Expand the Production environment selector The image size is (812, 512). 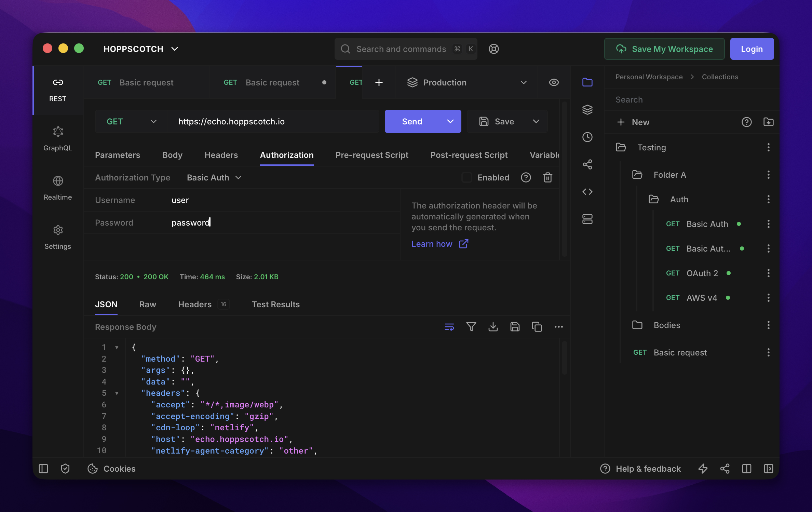click(466, 82)
